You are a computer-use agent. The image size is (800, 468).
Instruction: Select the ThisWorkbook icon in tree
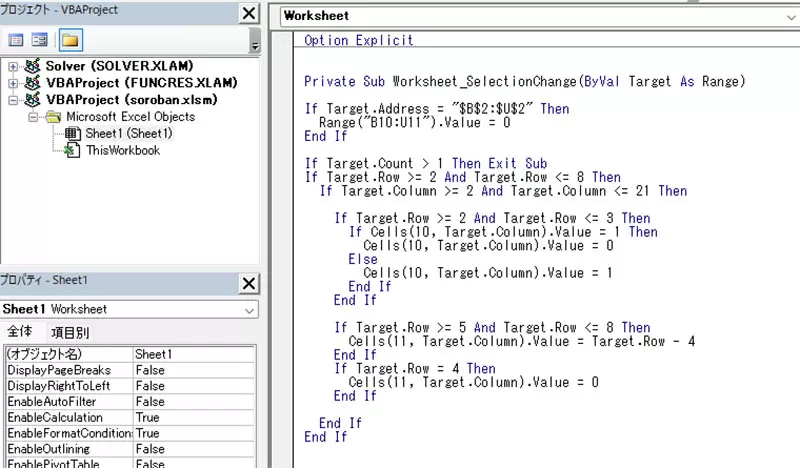click(x=71, y=151)
